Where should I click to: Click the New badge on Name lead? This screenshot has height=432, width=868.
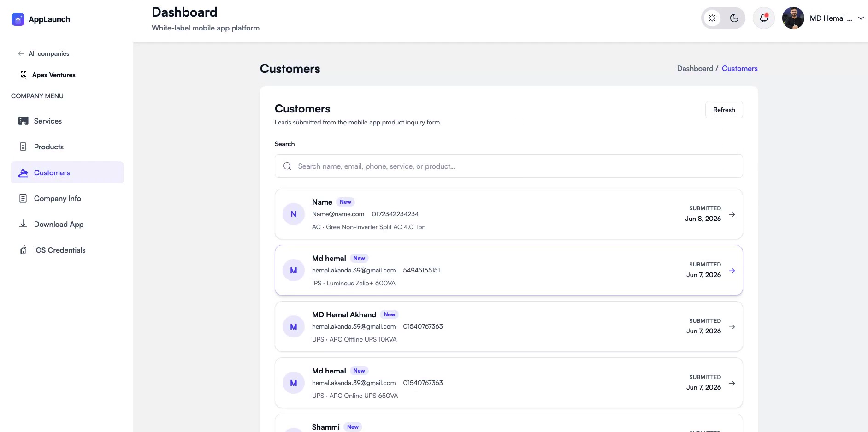[345, 202]
